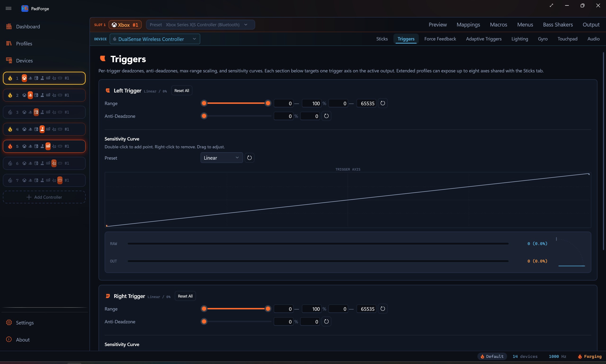Image resolution: width=606 pixels, height=364 pixels.
Task: Select joystick output type for slot 7
Action: (x=42, y=180)
